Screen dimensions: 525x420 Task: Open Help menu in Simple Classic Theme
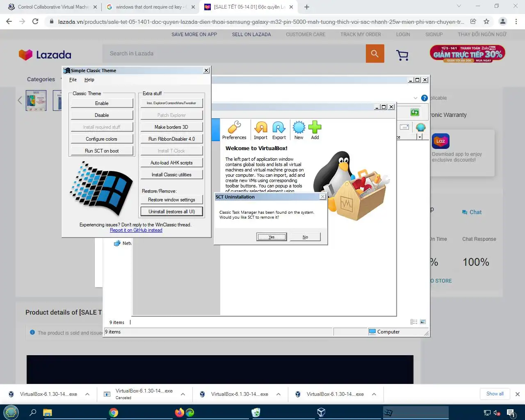tap(89, 80)
